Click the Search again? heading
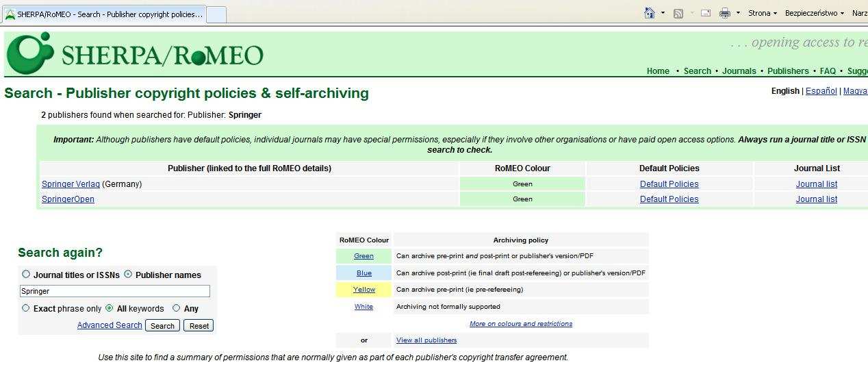Screen dimensions: 868x365 tap(60, 253)
